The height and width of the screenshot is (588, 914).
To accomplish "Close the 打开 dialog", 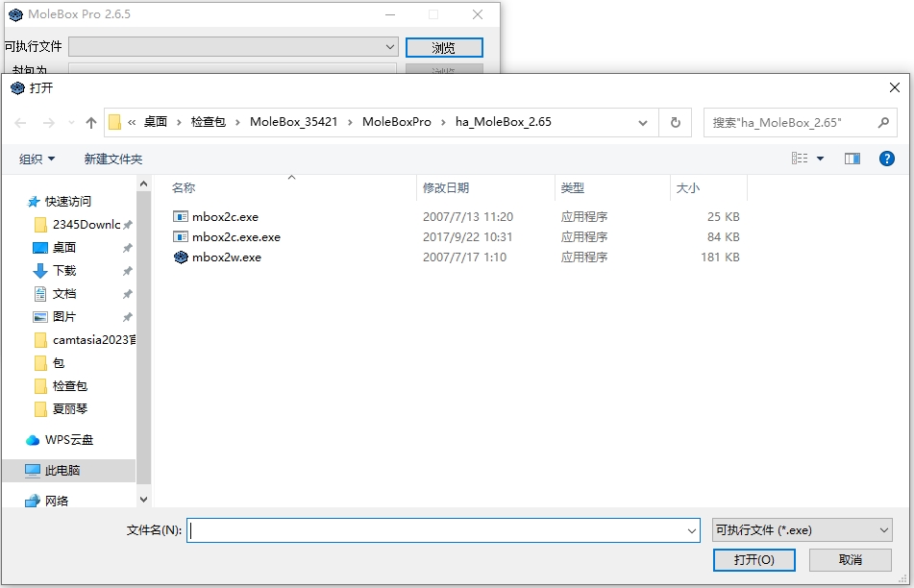I will pyautogui.click(x=895, y=87).
